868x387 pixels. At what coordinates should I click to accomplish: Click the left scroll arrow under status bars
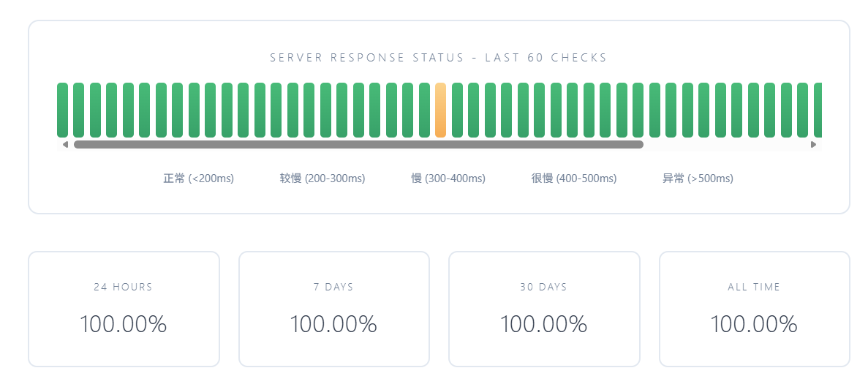click(65, 145)
